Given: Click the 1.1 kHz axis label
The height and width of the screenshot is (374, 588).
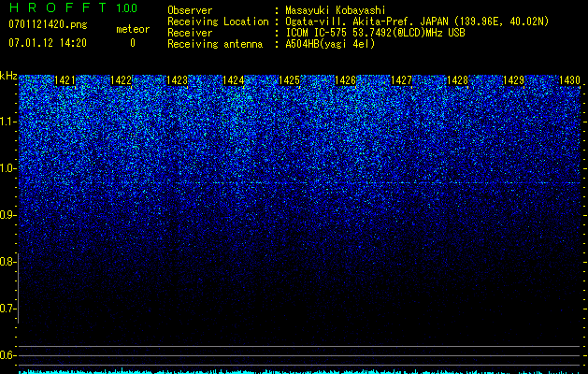Looking at the screenshot, I should click(7, 122).
